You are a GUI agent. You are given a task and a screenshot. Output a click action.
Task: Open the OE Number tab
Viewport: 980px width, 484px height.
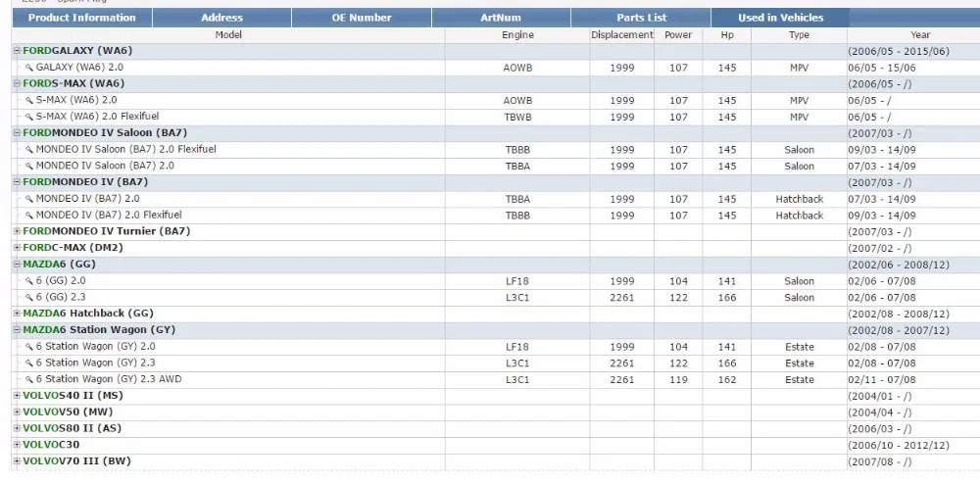[362, 18]
